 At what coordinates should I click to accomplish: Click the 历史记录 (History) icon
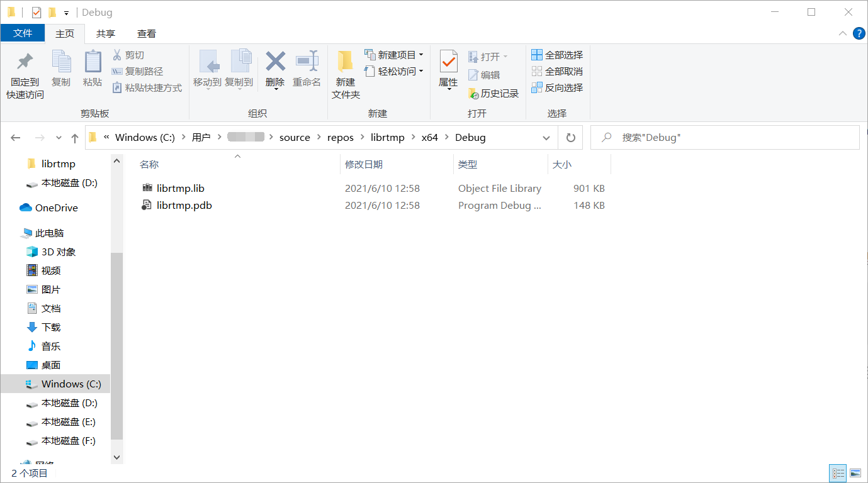[493, 93]
